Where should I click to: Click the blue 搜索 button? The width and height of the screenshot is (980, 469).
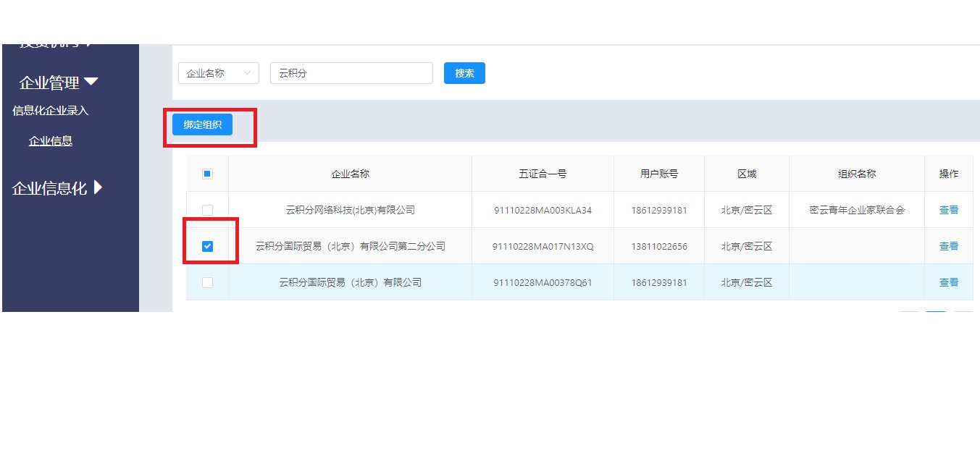pos(464,73)
